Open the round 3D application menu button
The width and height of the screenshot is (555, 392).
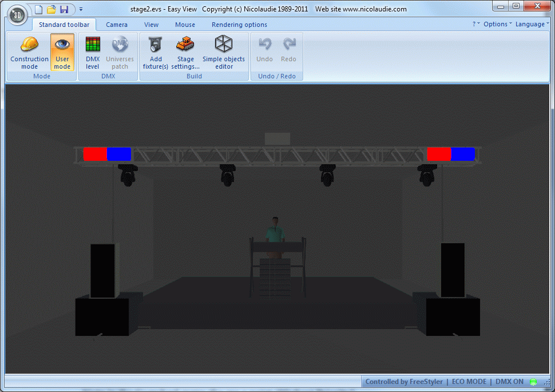pyautogui.click(x=17, y=15)
